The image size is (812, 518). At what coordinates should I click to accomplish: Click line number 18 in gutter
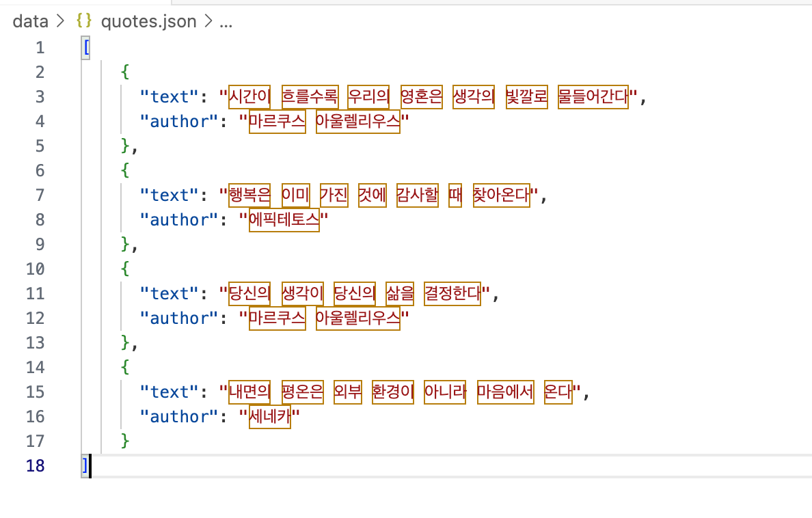tap(36, 465)
